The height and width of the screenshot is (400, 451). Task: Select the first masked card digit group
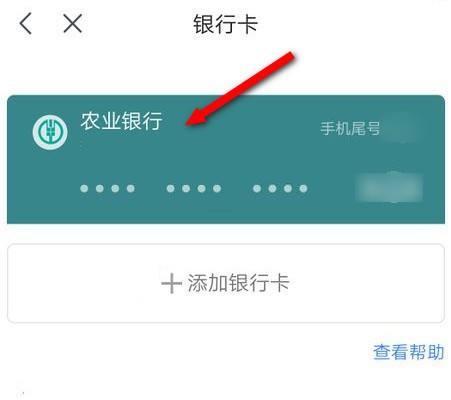pos(107,189)
